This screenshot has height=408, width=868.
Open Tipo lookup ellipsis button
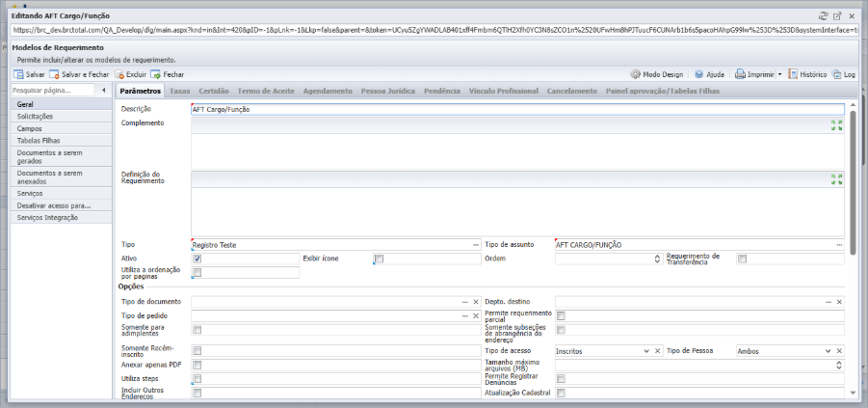(x=476, y=244)
